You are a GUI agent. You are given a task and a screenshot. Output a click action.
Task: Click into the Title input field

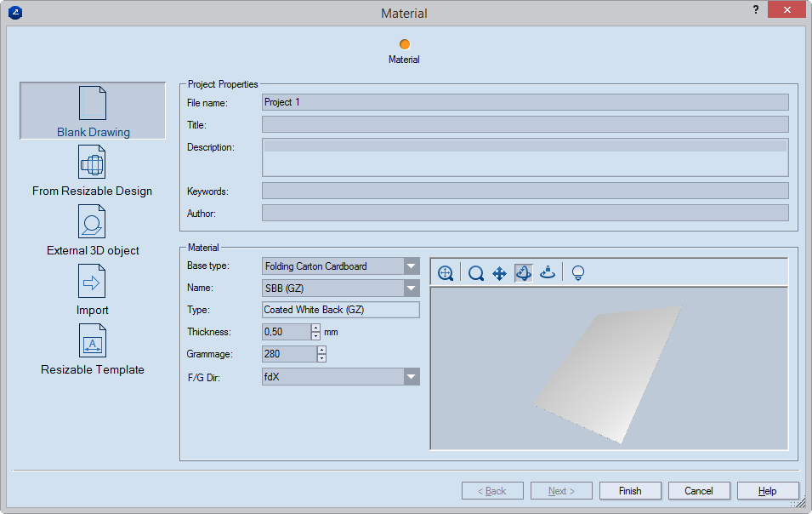coord(525,125)
